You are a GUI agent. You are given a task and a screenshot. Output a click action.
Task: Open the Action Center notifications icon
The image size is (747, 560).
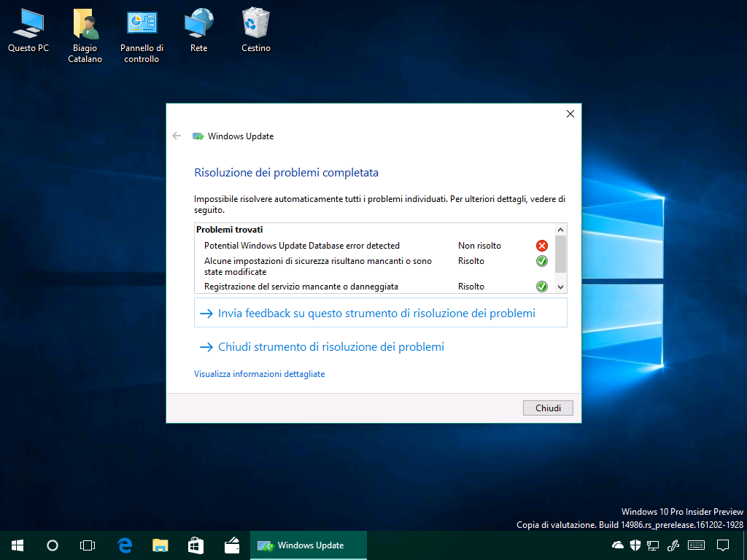click(723, 545)
